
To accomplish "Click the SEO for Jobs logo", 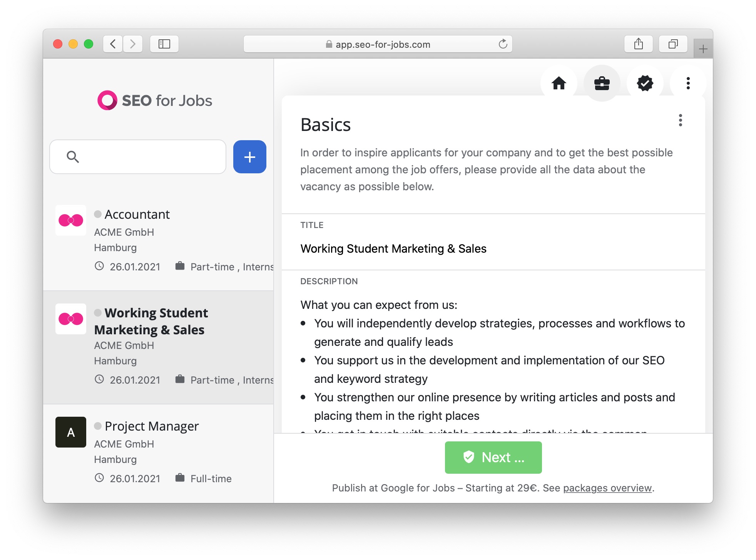I will pyautogui.click(x=154, y=100).
